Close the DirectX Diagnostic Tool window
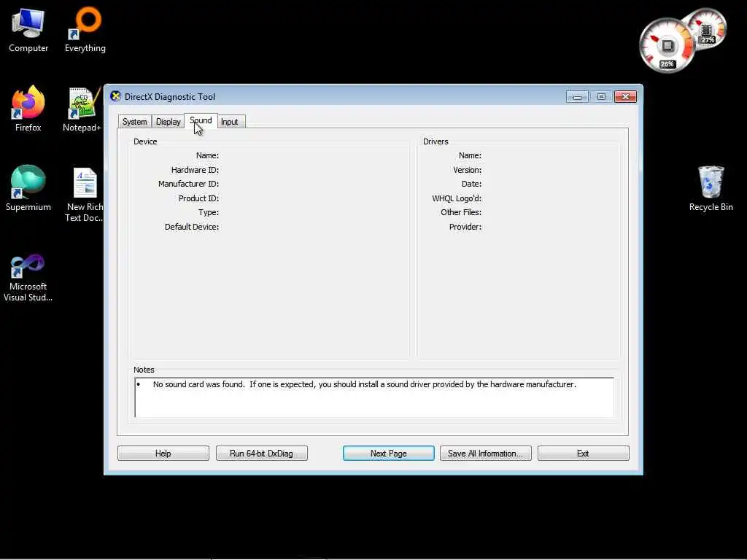Image resolution: width=747 pixels, height=560 pixels. pyautogui.click(x=625, y=97)
